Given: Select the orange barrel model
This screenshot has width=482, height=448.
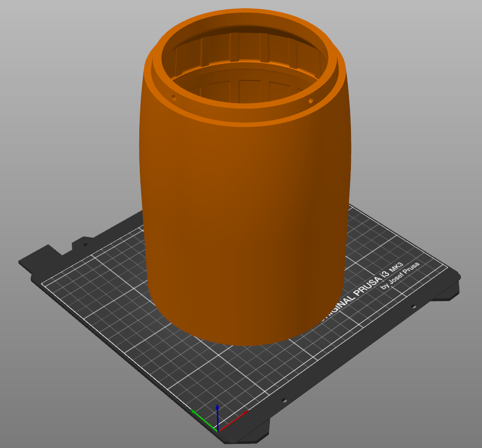Looking at the screenshot, I should coord(243,206).
